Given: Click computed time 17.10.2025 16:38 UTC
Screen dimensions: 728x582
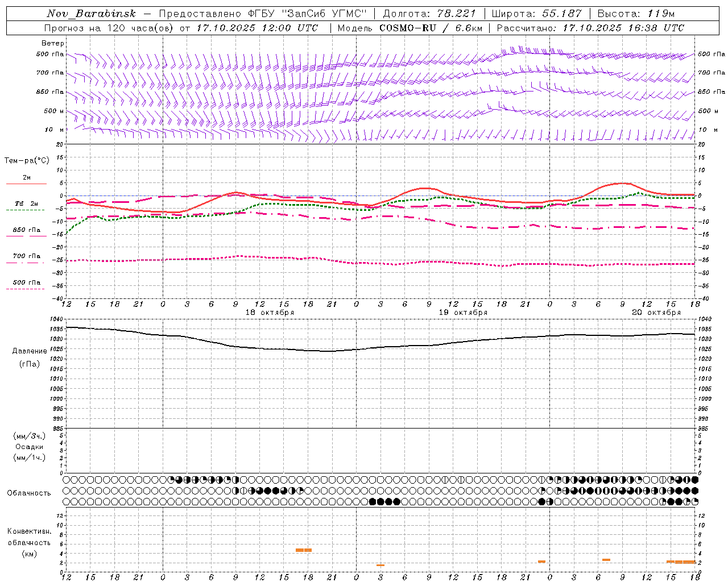Looking at the screenshot, I should click(623, 28).
